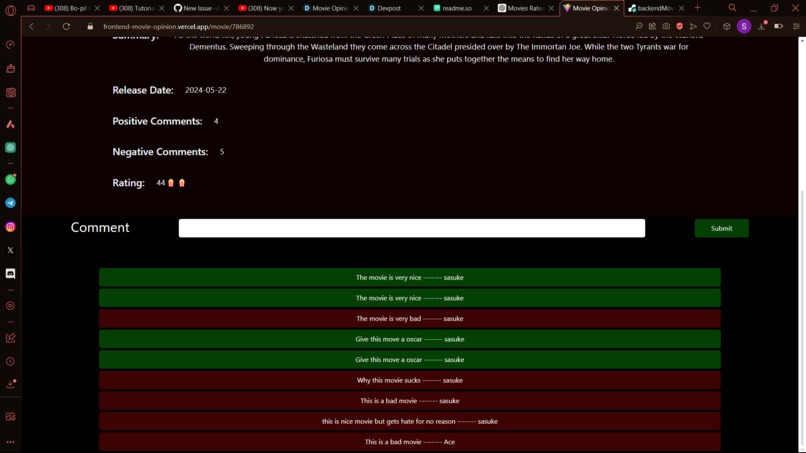Take a snapshot with camera icon
Image resolution: width=806 pixels, height=453 pixels.
tap(666, 26)
